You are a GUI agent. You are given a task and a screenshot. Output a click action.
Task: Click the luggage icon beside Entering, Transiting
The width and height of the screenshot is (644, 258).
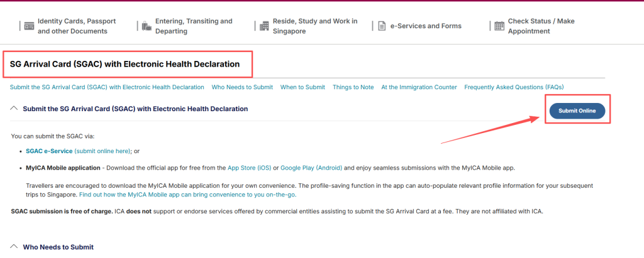tap(147, 26)
